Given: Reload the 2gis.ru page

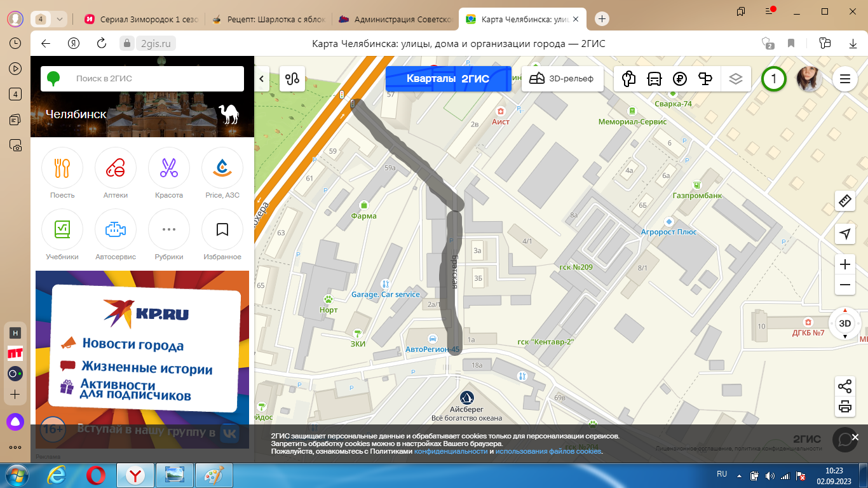Looking at the screenshot, I should pyautogui.click(x=101, y=43).
